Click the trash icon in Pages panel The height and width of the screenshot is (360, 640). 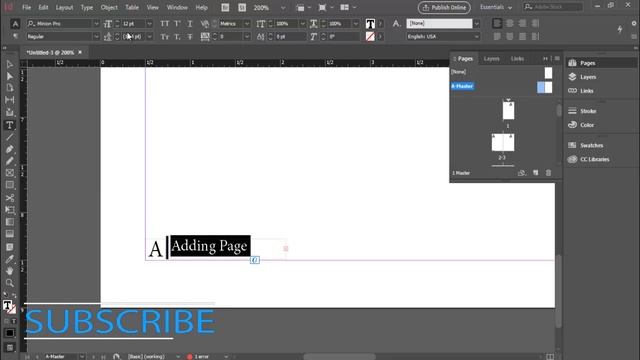pyautogui.click(x=549, y=173)
